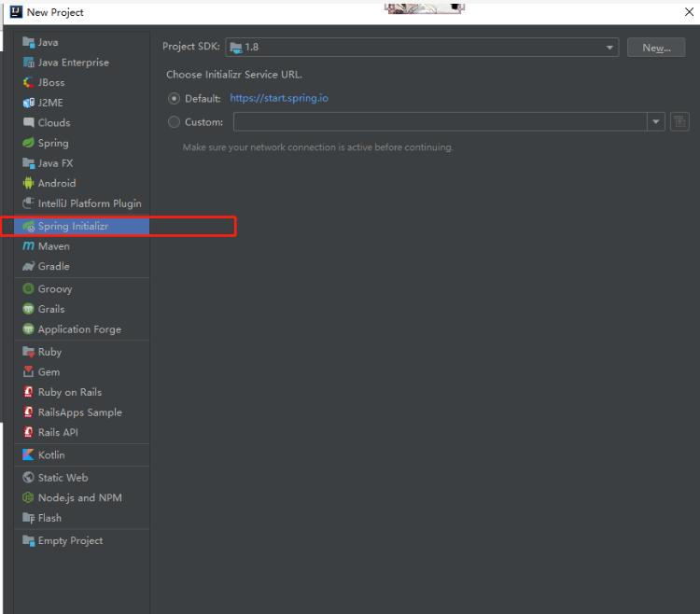Image resolution: width=700 pixels, height=614 pixels.
Task: Select the Default service URL radio
Action: [x=174, y=99]
